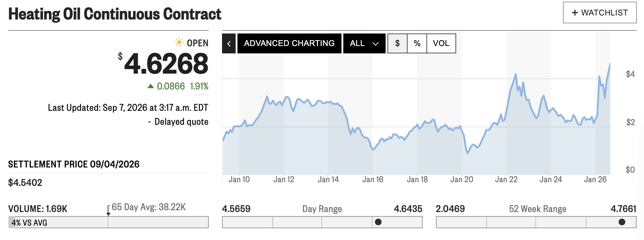This screenshot has width=644, height=240.
Task: Click the Jan 22 peak on chart
Action: [x=516, y=74]
